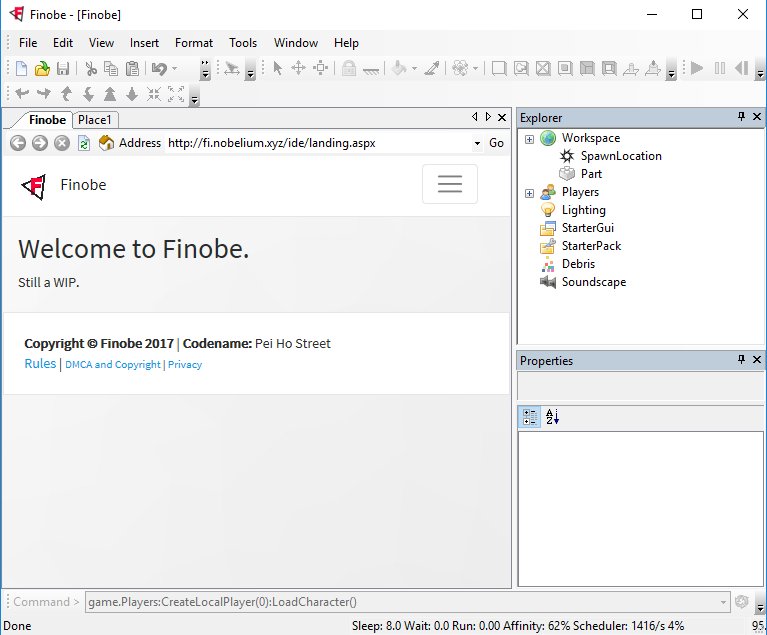Expand the standard toolbar overflow chevron
Screen dimensions: 767x635
point(205,69)
